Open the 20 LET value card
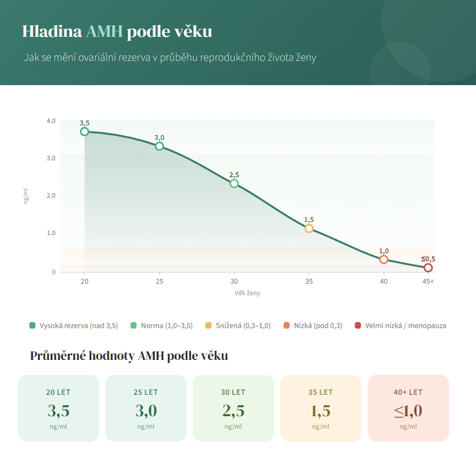Image resolution: width=476 pixels, height=456 pixels. click(58, 408)
